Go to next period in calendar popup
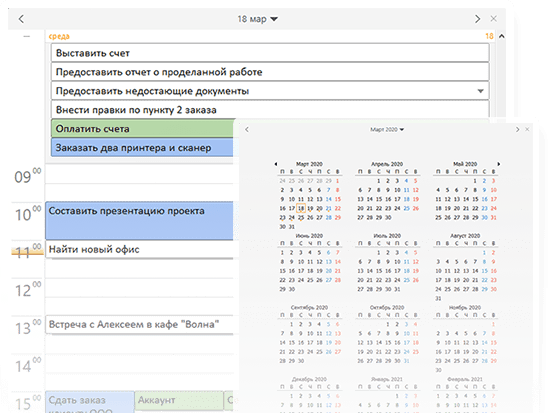Viewport: 550px width, 413px height. (x=517, y=129)
